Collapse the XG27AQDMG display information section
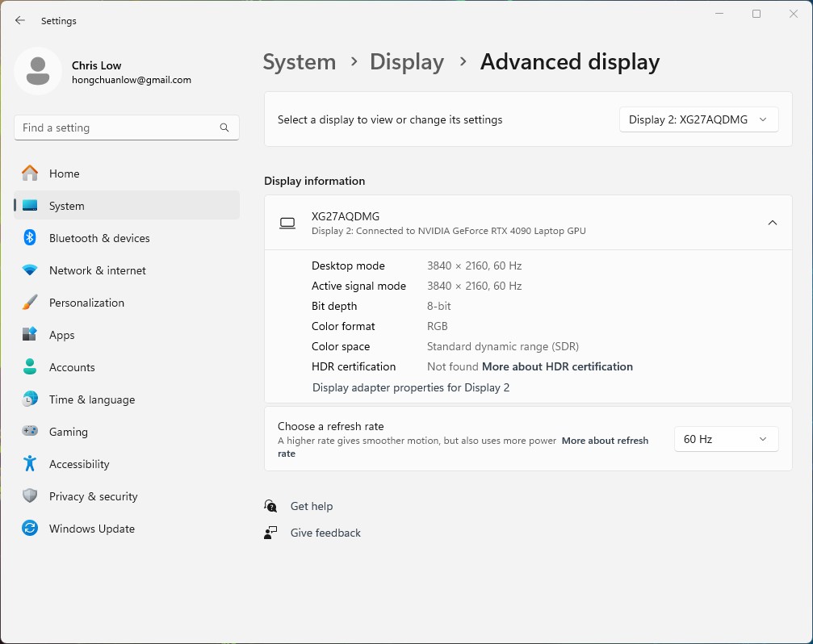The image size is (813, 644). click(x=772, y=223)
